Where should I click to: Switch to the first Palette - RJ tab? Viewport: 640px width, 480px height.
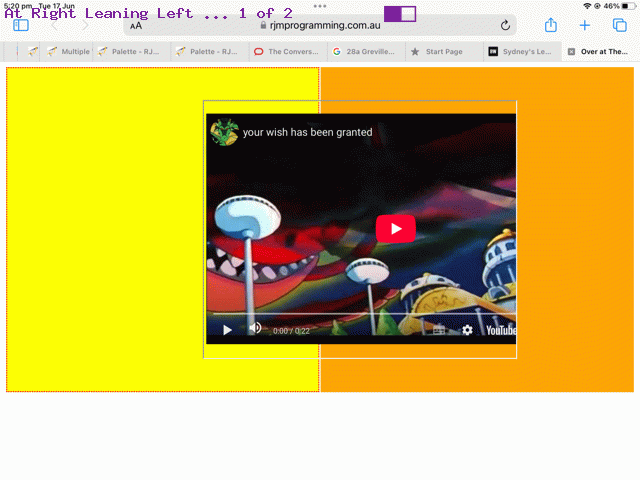[131, 51]
